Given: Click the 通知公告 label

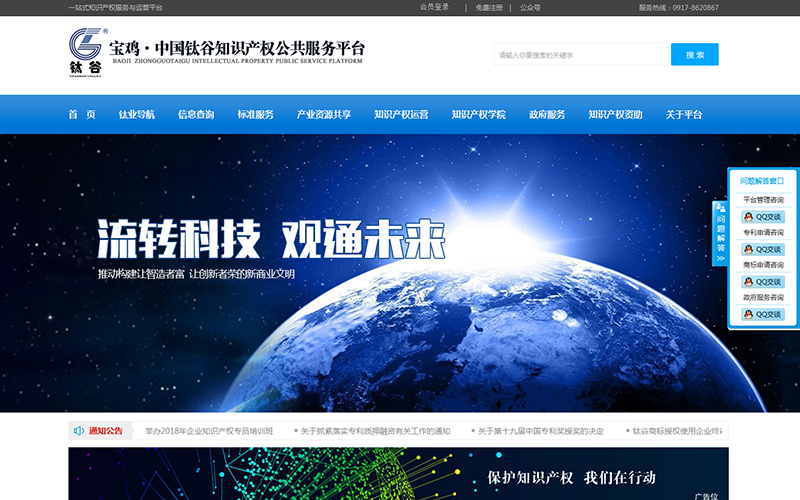Looking at the screenshot, I should (106, 431).
